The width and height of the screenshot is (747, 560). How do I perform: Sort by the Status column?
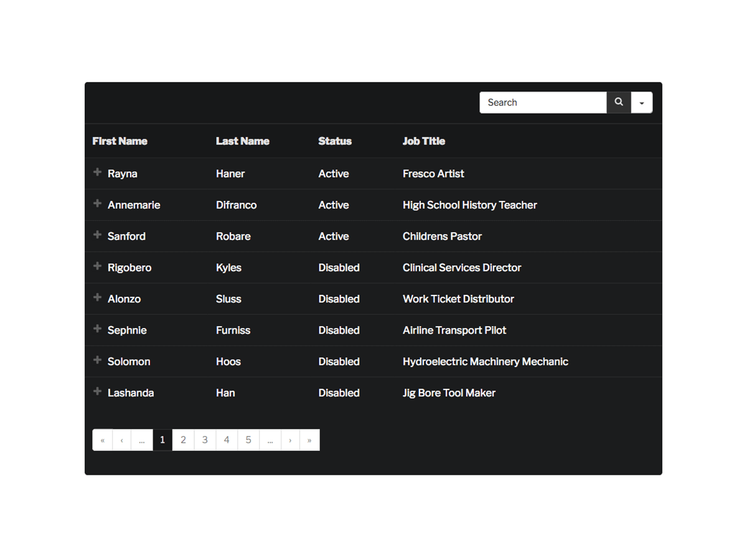(335, 141)
